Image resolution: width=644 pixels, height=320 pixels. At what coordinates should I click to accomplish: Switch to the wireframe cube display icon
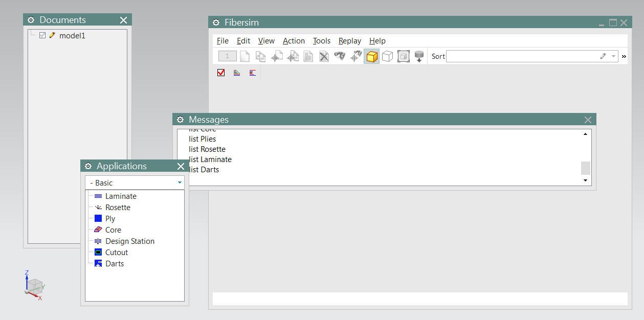pos(387,56)
